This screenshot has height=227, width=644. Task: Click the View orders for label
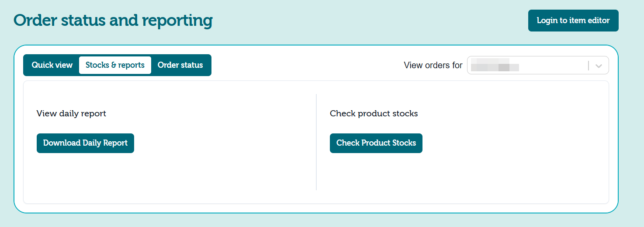coord(433,65)
